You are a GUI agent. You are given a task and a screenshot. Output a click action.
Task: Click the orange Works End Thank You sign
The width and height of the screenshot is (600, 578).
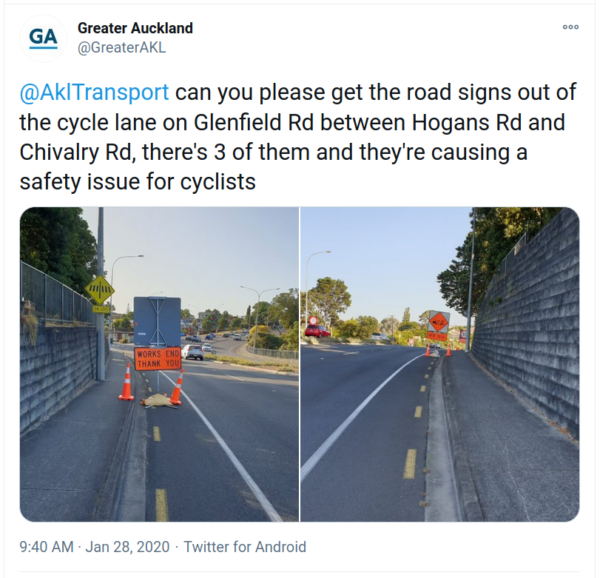pyautogui.click(x=158, y=359)
